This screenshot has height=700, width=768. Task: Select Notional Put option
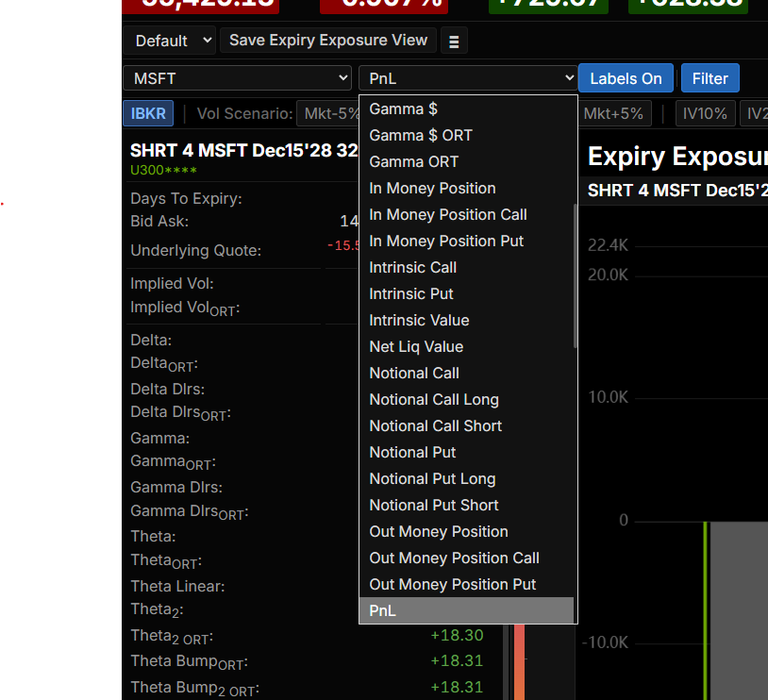466,453
